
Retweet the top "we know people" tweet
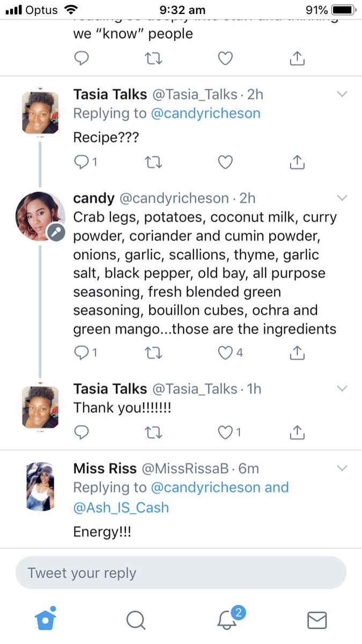pos(153,58)
